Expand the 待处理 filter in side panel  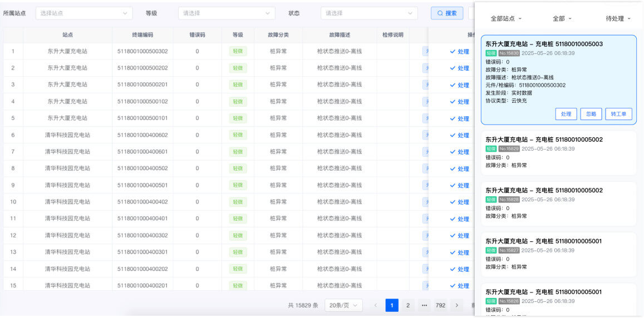tap(618, 18)
